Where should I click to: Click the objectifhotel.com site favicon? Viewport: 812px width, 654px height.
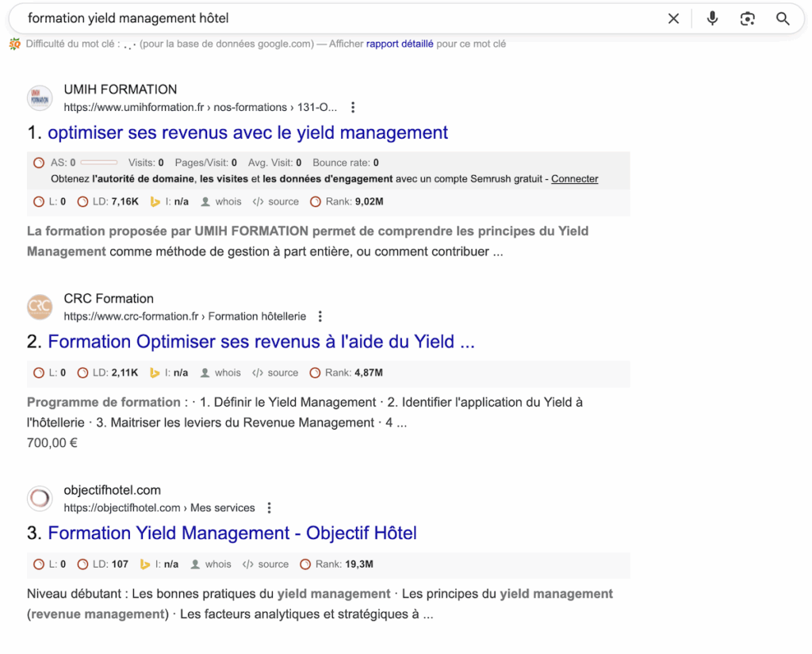coord(40,499)
